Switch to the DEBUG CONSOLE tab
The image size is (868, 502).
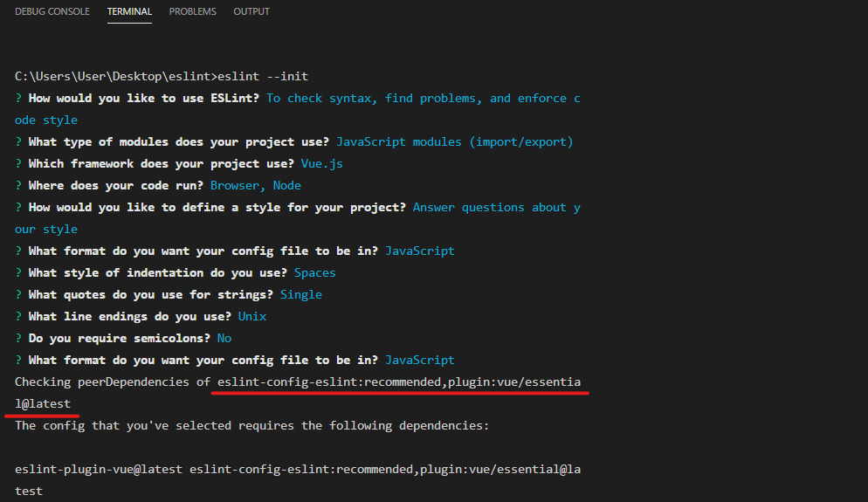52,11
